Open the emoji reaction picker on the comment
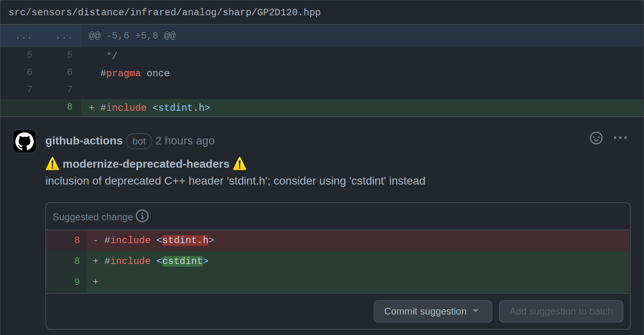 [x=596, y=138]
